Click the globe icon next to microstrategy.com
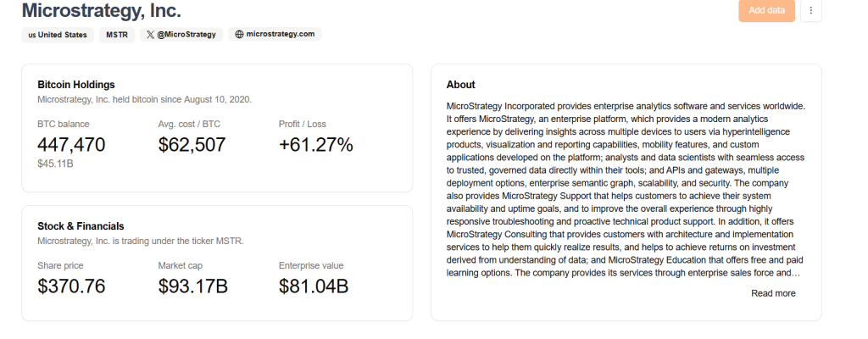 [x=239, y=35]
